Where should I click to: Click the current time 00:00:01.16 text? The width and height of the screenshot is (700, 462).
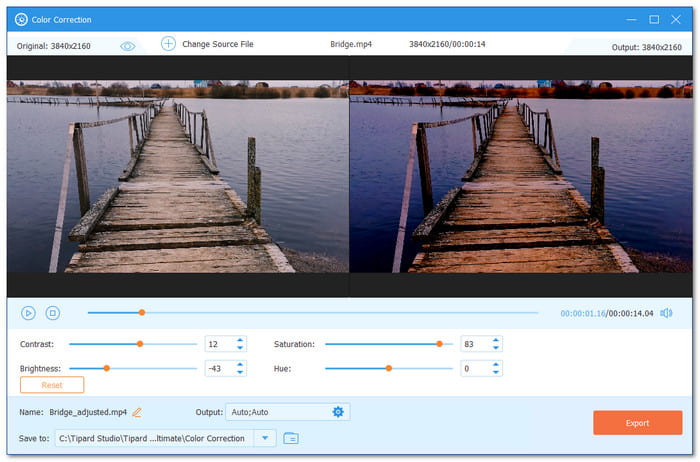(583, 313)
